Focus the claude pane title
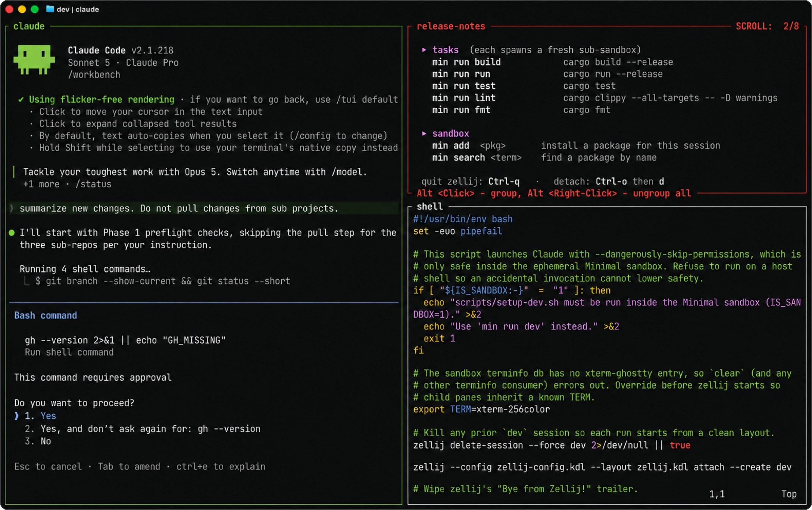 tap(29, 26)
